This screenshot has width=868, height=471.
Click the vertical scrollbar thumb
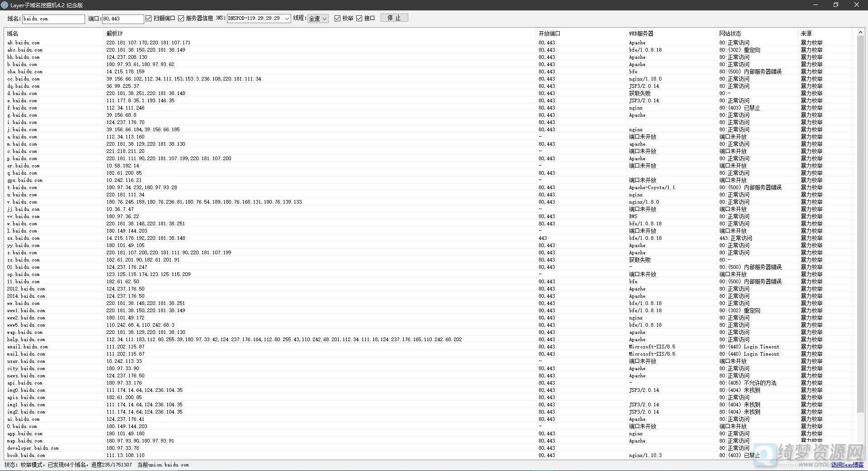click(x=860, y=224)
